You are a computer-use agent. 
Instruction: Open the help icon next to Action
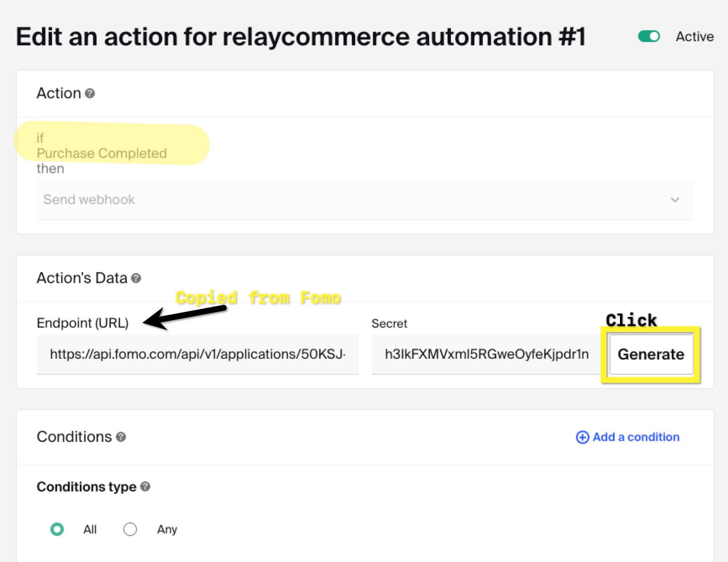tap(90, 93)
